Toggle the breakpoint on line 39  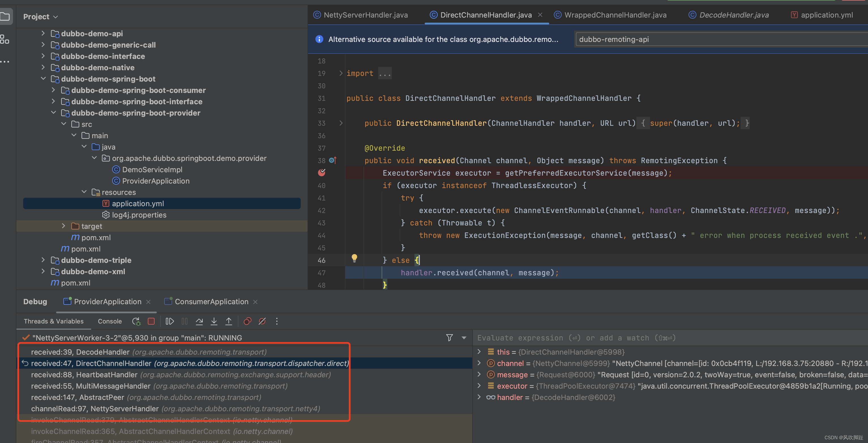point(322,173)
